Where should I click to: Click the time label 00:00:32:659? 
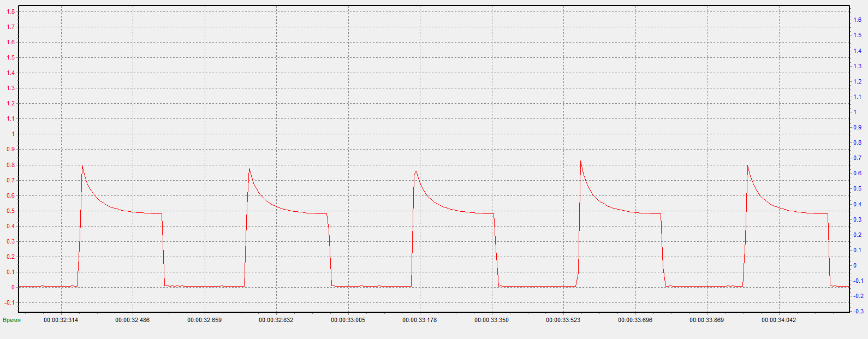[204, 320]
